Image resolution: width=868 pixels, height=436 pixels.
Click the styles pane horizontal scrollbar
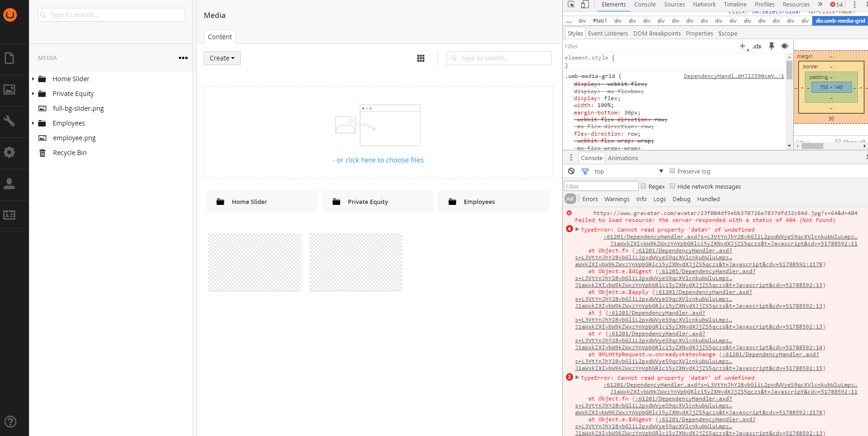(x=812, y=146)
